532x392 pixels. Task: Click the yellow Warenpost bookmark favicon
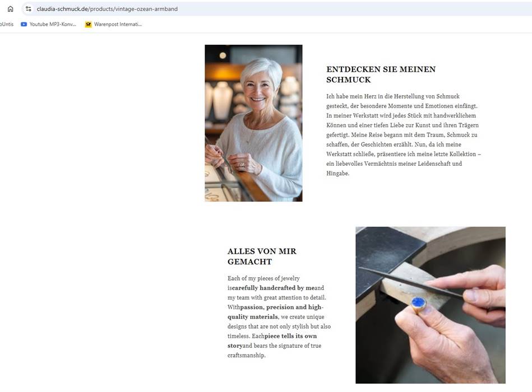[x=88, y=25]
